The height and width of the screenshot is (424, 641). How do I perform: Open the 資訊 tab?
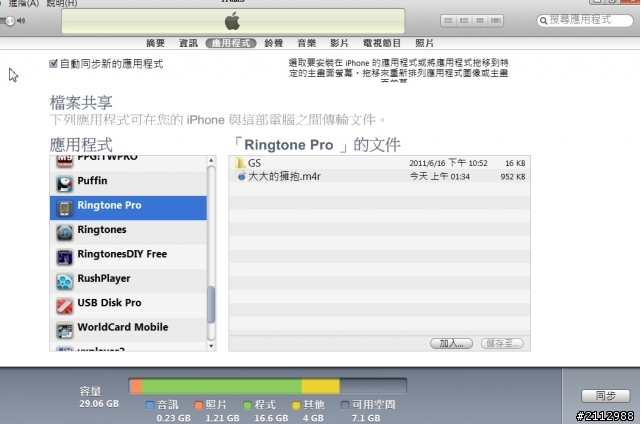point(188,43)
